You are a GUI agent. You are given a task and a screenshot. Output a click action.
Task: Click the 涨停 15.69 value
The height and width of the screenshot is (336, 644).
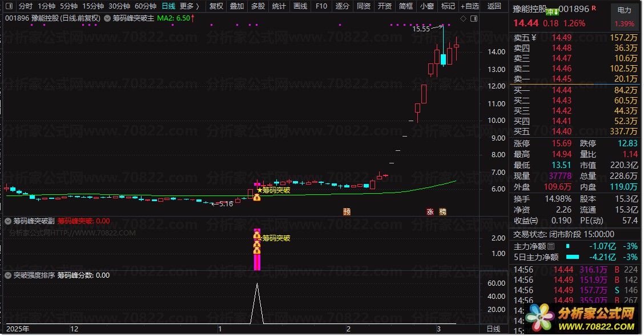click(x=561, y=143)
